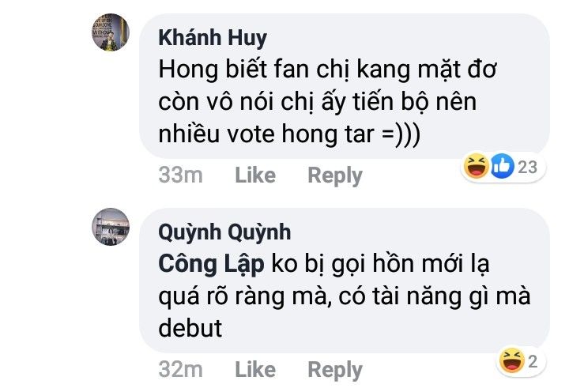569x392 pixels.
Task: Reply to Quỳnh Quỳnh's comment
Action: click(334, 369)
